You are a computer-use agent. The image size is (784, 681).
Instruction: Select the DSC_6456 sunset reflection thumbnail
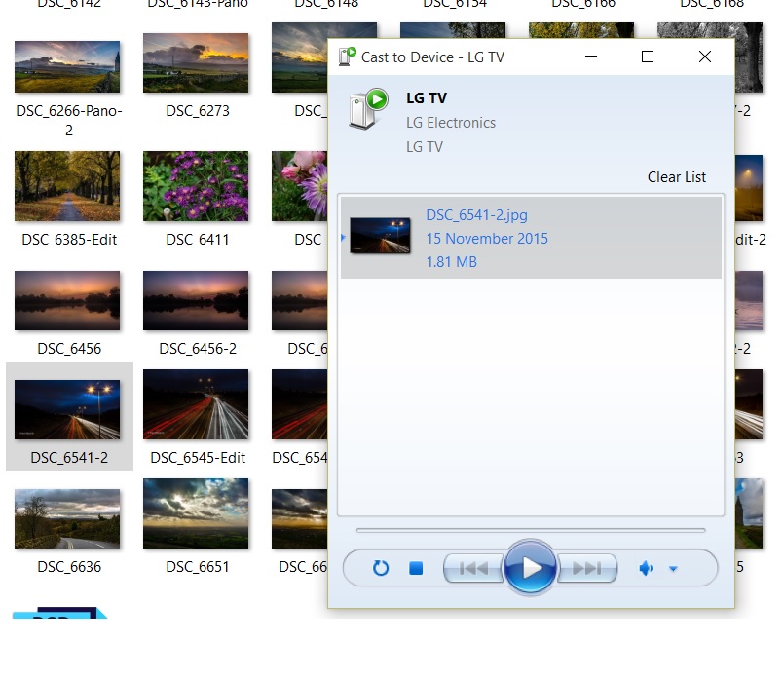point(67,301)
